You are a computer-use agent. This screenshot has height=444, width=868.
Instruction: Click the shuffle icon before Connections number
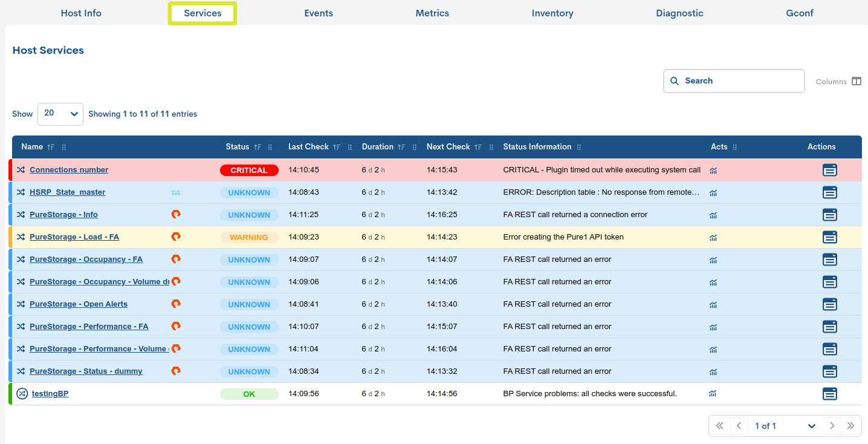[x=21, y=170]
